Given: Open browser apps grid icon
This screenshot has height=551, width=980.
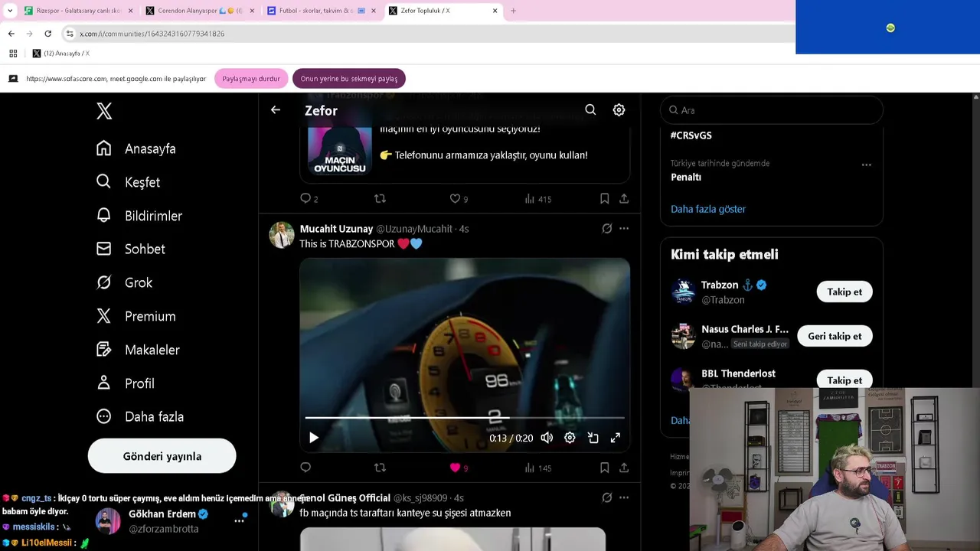Looking at the screenshot, I should pyautogui.click(x=13, y=54).
